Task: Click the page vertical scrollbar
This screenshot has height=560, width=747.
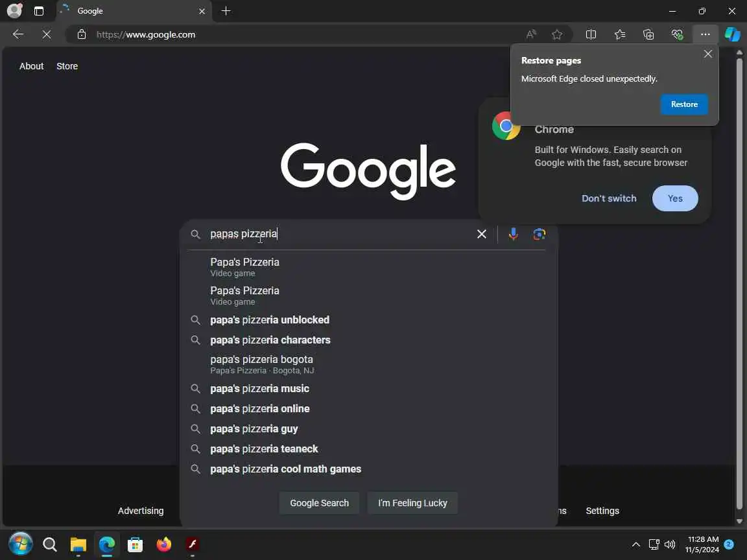Action: [739, 284]
